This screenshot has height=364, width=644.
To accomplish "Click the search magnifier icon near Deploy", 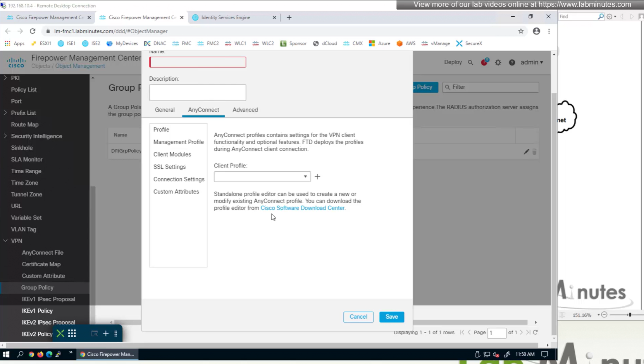I will point(470,62).
